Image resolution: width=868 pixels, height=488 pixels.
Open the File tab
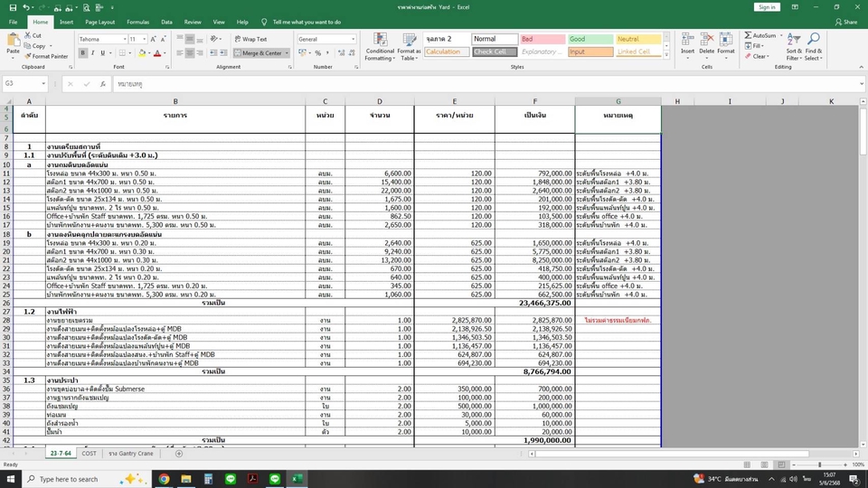pyautogui.click(x=14, y=22)
